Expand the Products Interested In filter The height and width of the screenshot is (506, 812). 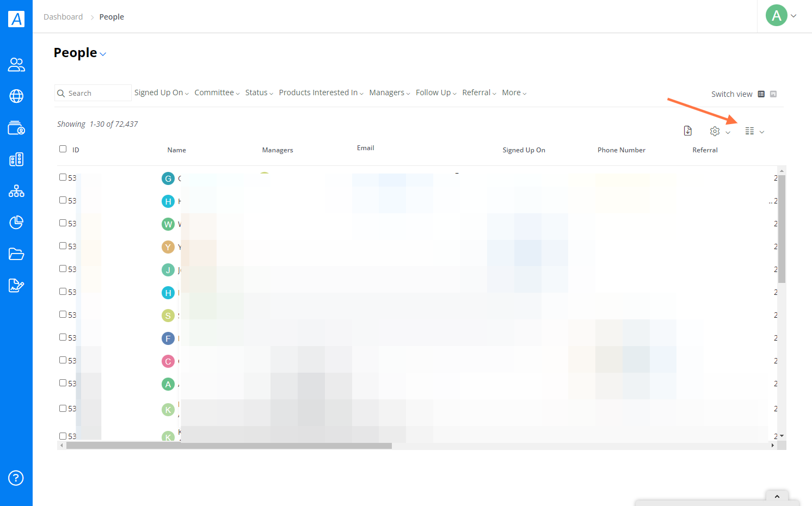321,93
